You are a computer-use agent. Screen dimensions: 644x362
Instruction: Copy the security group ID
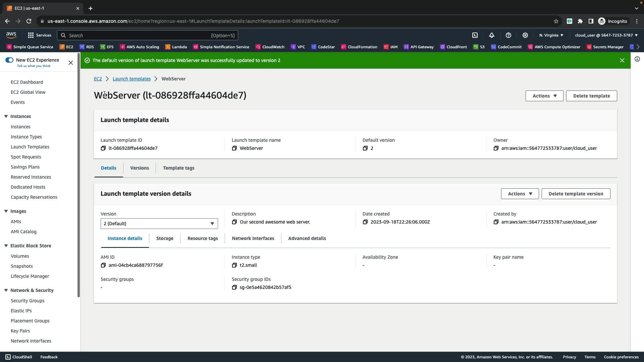(234, 287)
